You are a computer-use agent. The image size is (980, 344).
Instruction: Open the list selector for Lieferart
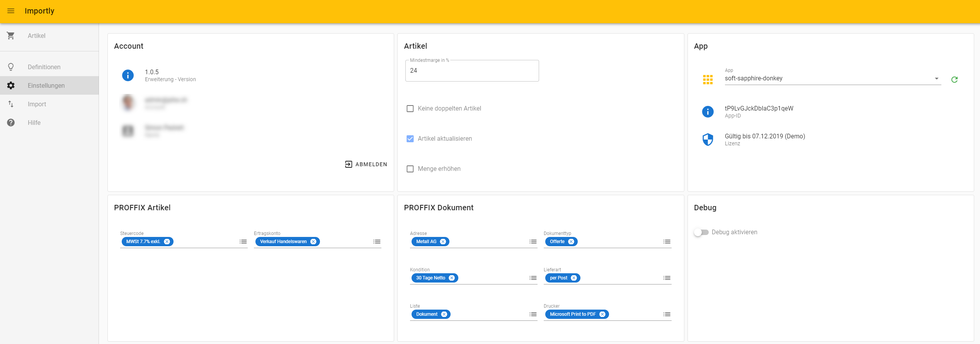[667, 278]
